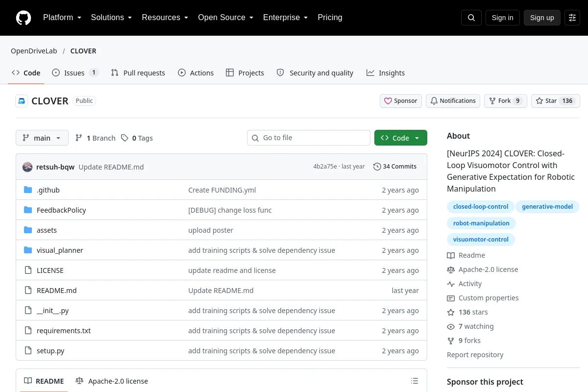Click the GitHub logo icon
The image size is (588, 392).
(x=24, y=18)
